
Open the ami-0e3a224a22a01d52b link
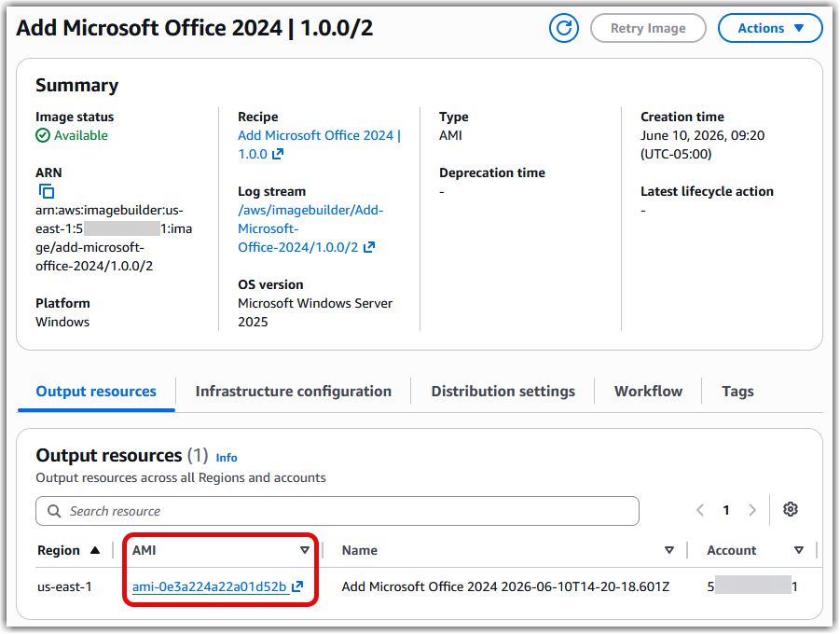tap(209, 586)
